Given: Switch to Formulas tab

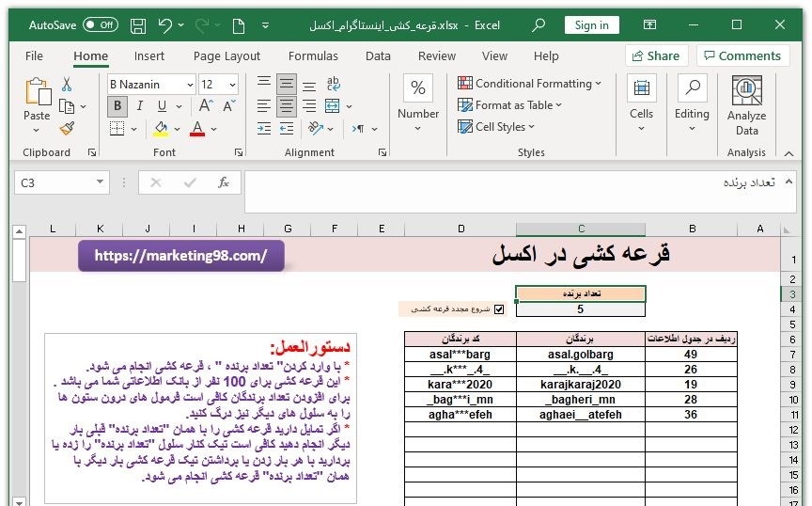Looking at the screenshot, I should coord(313,56).
